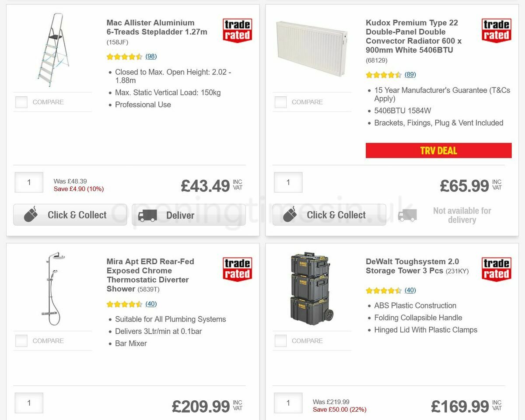Image resolution: width=525 pixels, height=420 pixels.
Task: Open the (98) reviews link for the stepladder
Action: [x=151, y=56]
